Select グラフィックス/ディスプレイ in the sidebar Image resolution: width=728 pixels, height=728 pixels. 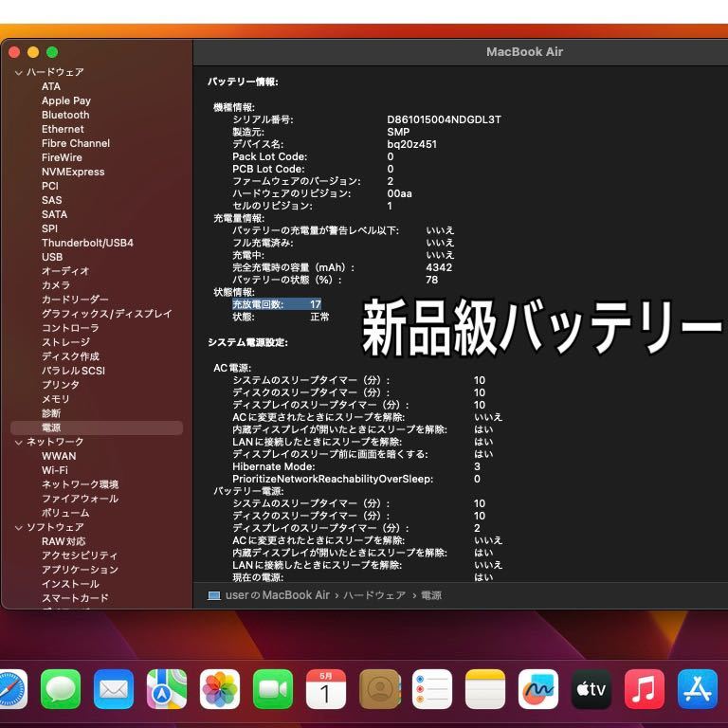point(107,314)
